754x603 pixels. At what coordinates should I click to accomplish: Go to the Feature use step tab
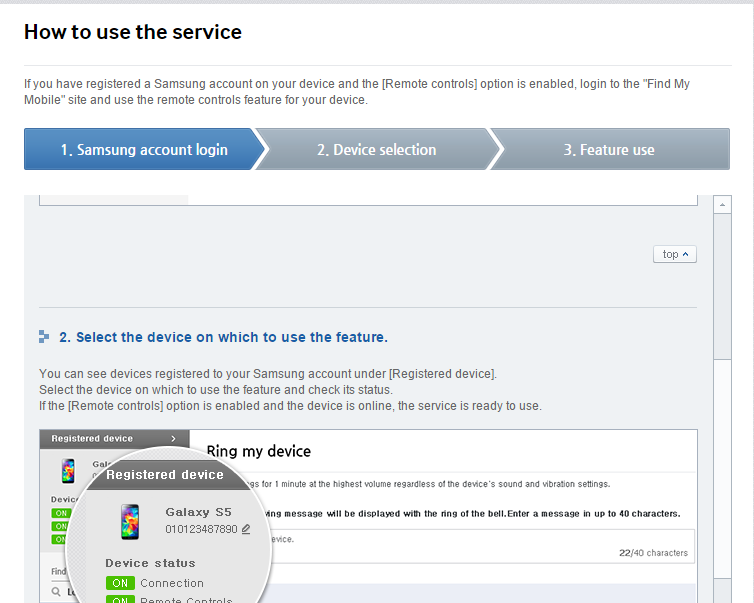tap(609, 149)
